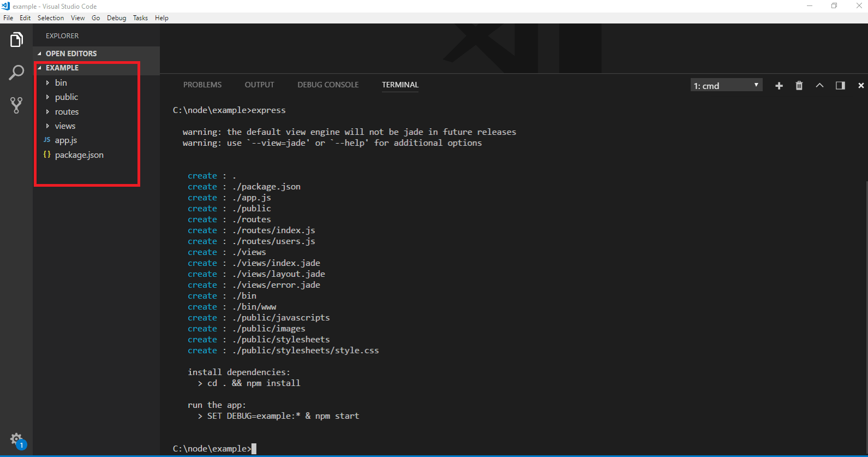The image size is (868, 457).
Task: Open the Explorer view in activity bar
Action: click(16, 40)
